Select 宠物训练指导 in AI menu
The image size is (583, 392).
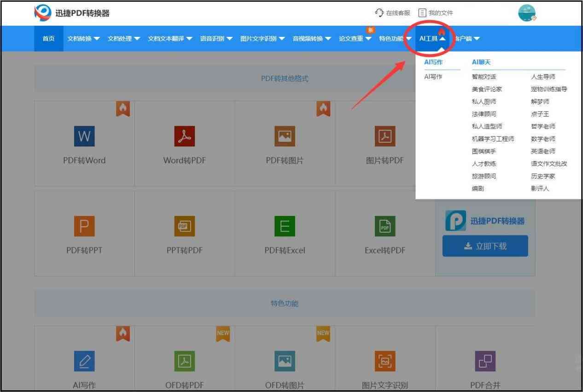[x=549, y=89]
